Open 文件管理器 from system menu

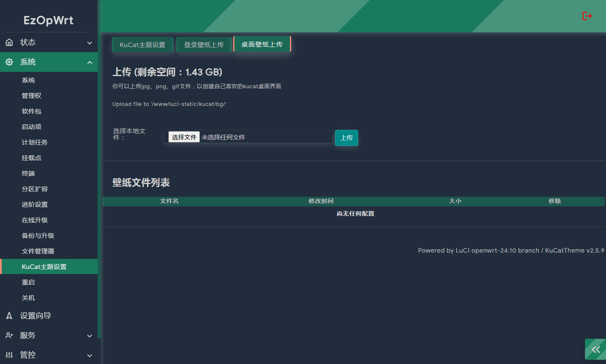tap(38, 251)
